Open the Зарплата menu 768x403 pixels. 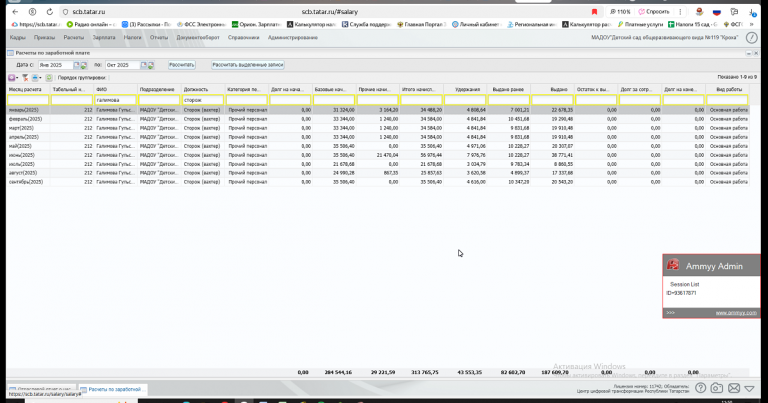(104, 38)
